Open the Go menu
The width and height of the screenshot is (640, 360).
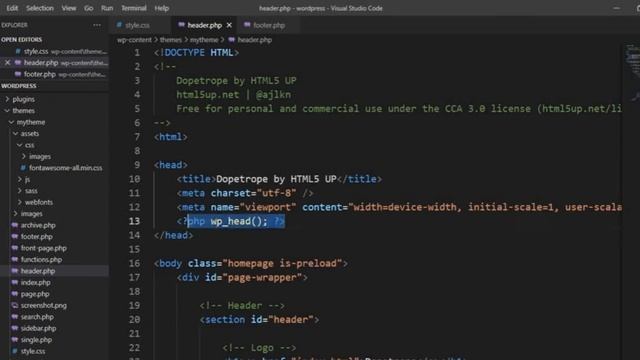click(x=89, y=8)
